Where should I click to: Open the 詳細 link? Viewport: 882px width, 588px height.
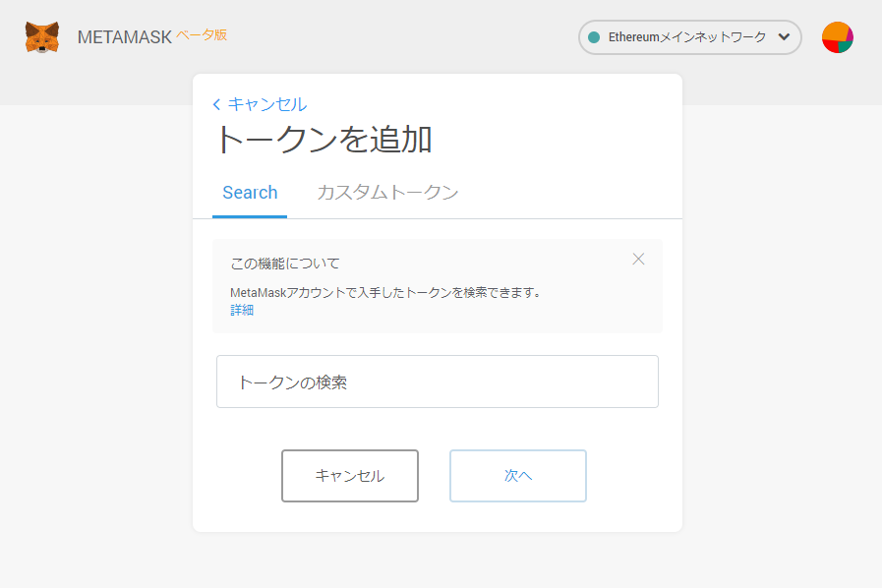pyautogui.click(x=242, y=310)
